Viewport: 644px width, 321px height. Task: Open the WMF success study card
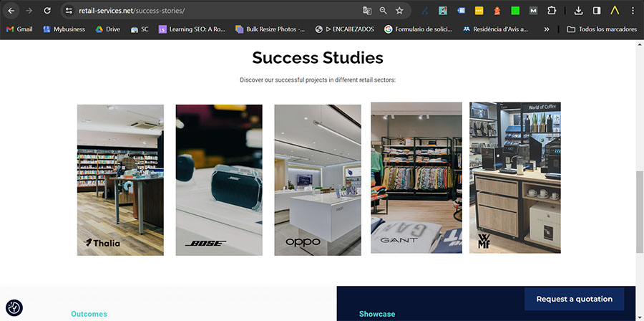(515, 178)
